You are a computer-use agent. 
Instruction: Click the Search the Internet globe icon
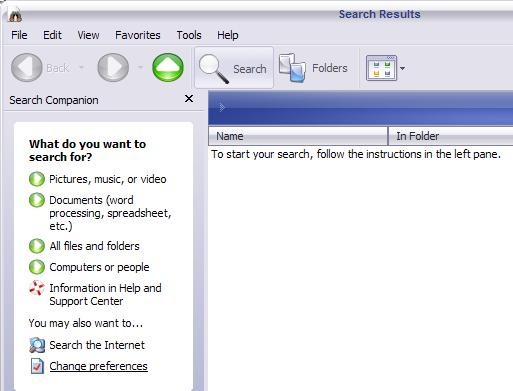click(37, 345)
